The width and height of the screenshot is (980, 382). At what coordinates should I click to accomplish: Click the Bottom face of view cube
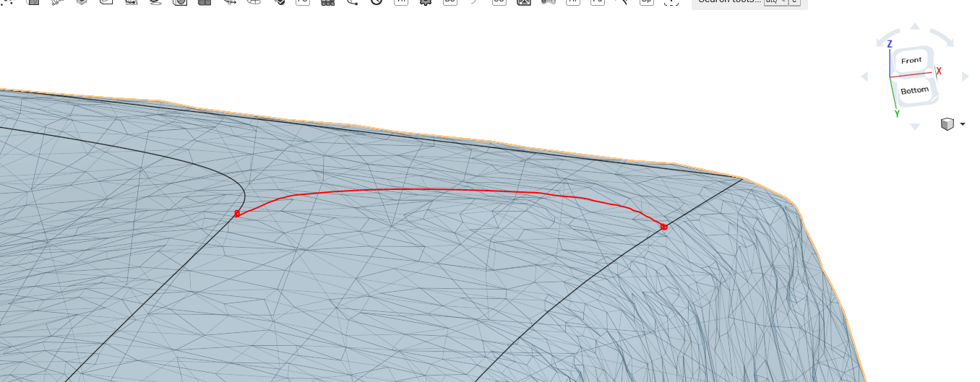pyautogui.click(x=915, y=90)
